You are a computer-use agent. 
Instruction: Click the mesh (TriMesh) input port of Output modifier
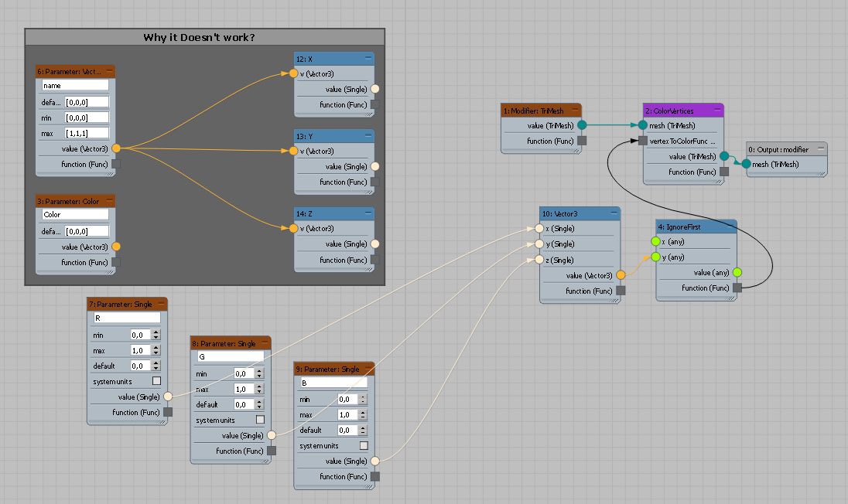pyautogui.click(x=747, y=164)
